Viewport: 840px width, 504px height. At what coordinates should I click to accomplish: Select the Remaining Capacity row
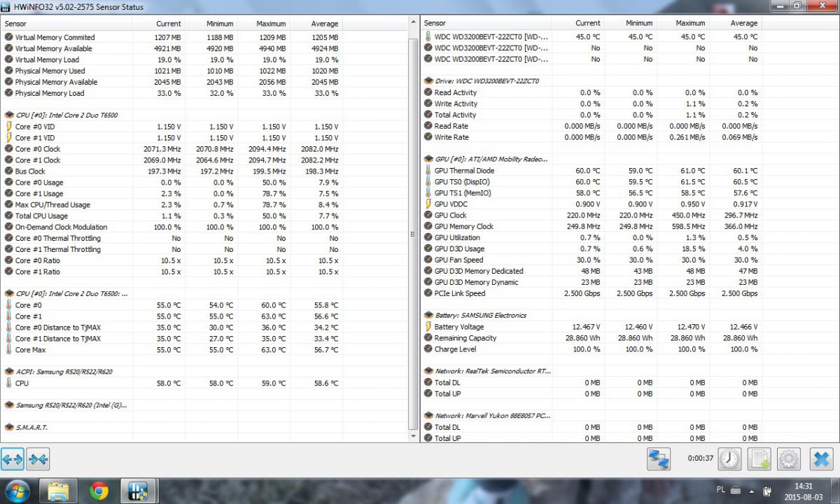click(x=591, y=338)
